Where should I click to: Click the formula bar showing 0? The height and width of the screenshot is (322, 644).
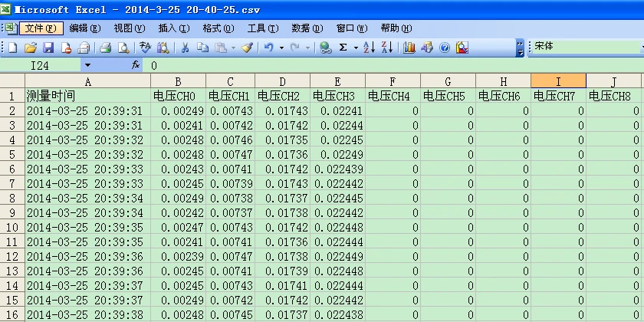point(393,65)
